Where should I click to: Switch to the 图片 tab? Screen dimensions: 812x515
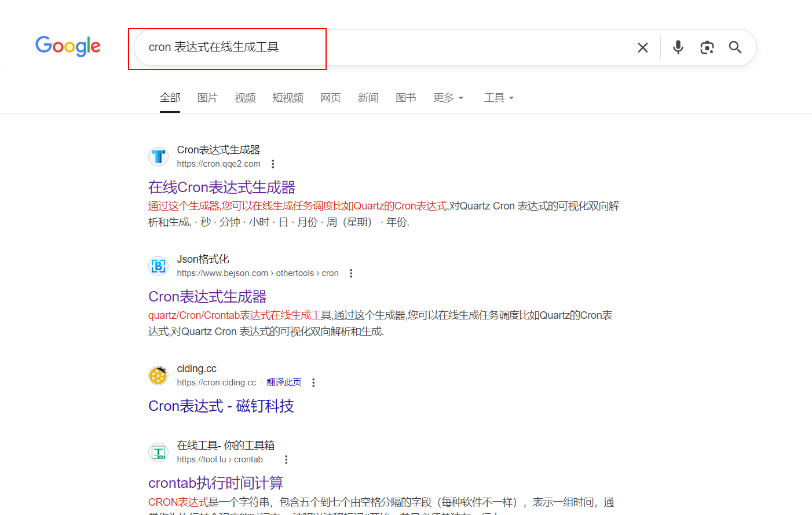point(207,98)
